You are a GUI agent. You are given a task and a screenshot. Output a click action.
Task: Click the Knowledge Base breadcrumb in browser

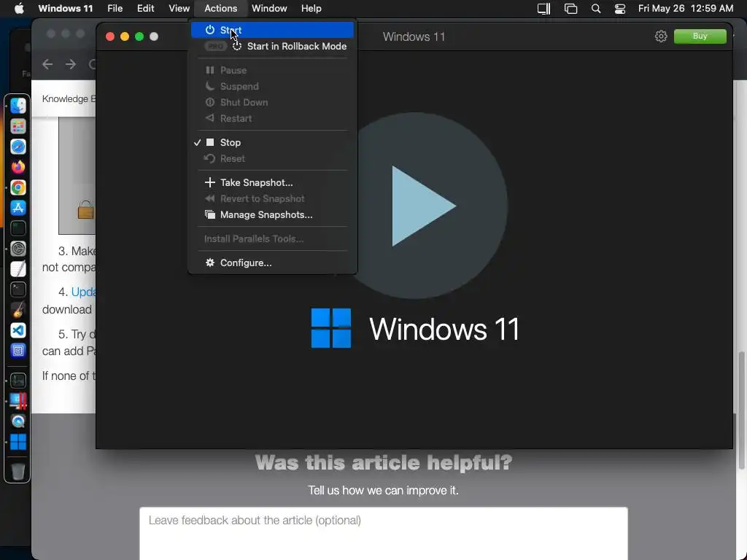coord(69,98)
